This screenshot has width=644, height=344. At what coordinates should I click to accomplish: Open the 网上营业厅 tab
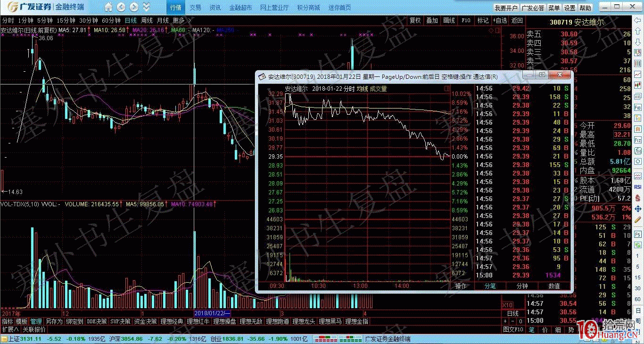274,8
